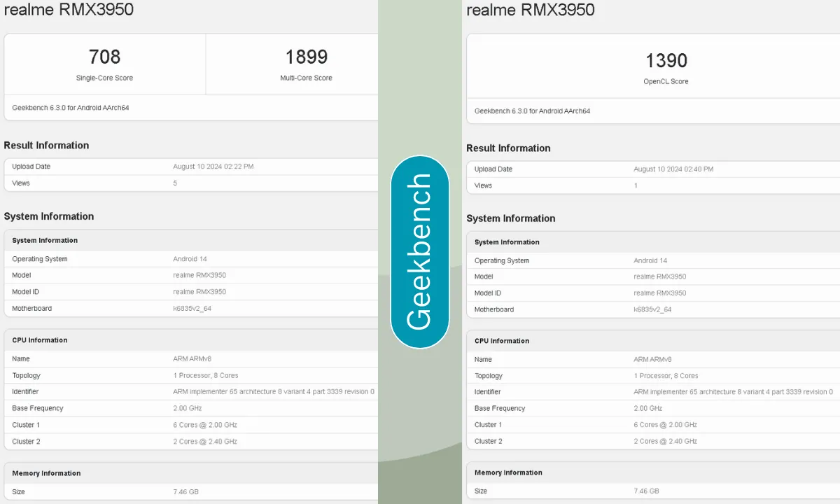
Task: Click "Android 14" value on the CPU page
Action: tap(190, 259)
